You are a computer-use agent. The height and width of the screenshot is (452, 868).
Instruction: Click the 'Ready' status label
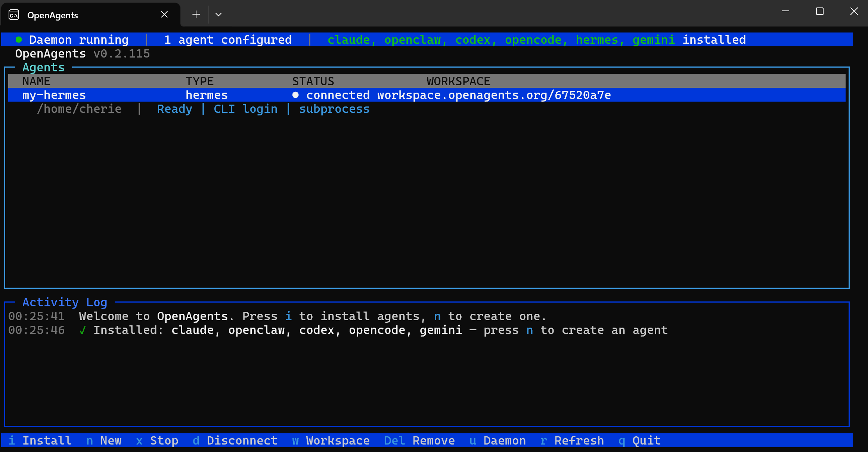[175, 109]
